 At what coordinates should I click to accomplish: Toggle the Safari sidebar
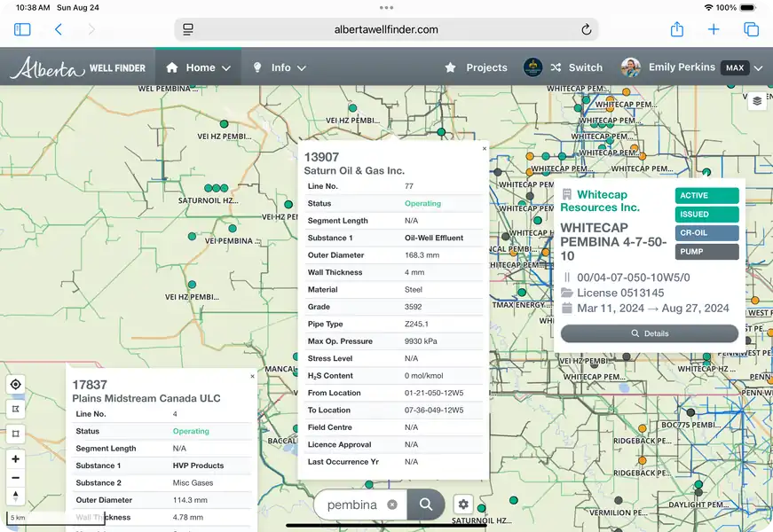pos(22,29)
